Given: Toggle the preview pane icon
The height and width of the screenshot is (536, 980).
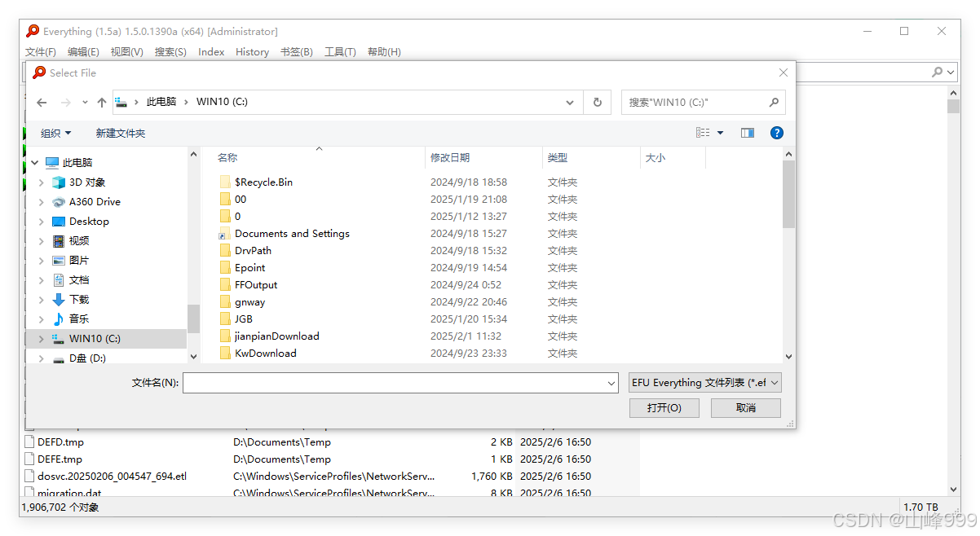Looking at the screenshot, I should pos(748,133).
